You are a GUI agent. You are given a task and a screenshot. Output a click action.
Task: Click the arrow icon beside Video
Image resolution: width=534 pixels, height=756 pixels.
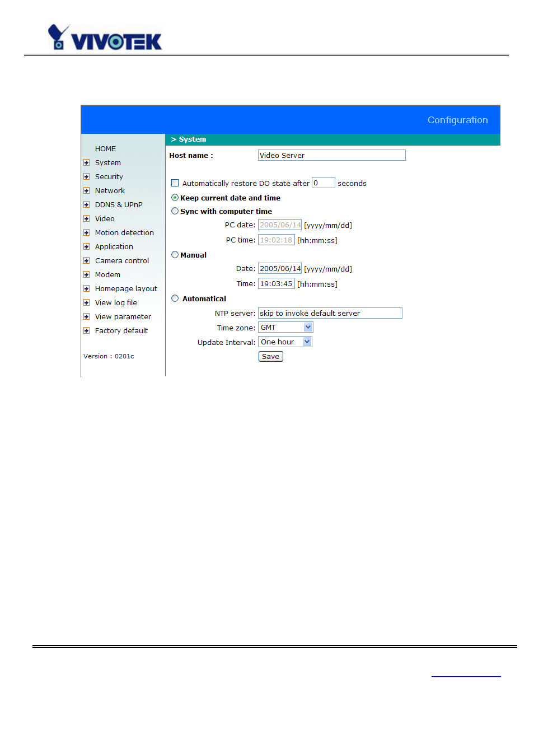87,219
